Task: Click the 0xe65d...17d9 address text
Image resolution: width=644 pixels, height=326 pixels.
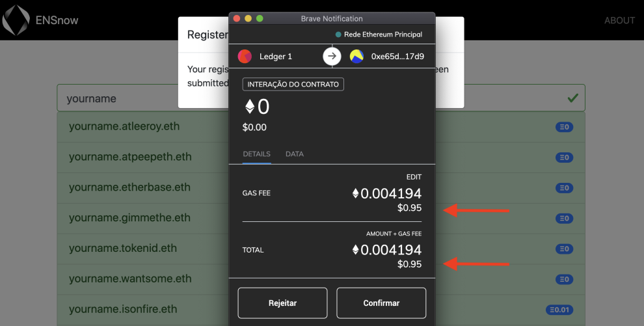Action: coord(397,57)
